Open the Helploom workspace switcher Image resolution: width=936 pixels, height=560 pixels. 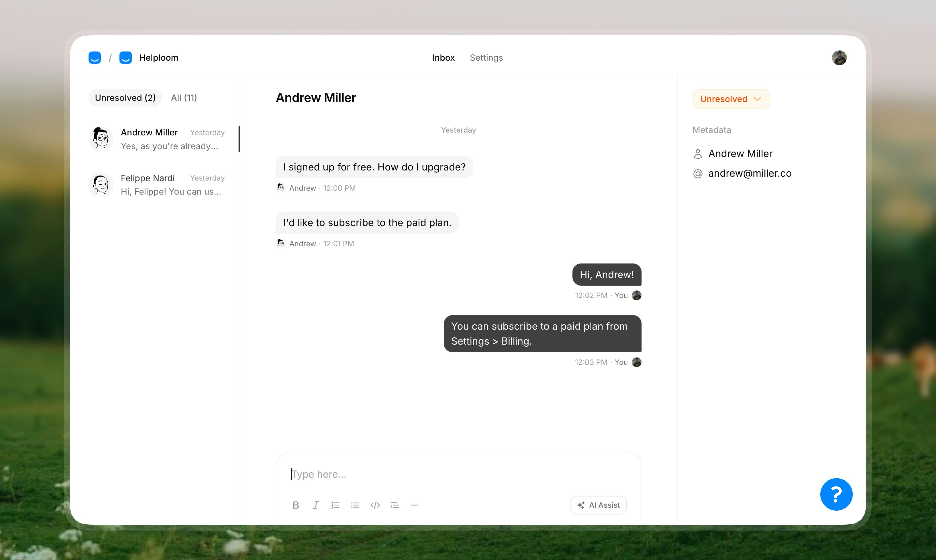coord(149,58)
